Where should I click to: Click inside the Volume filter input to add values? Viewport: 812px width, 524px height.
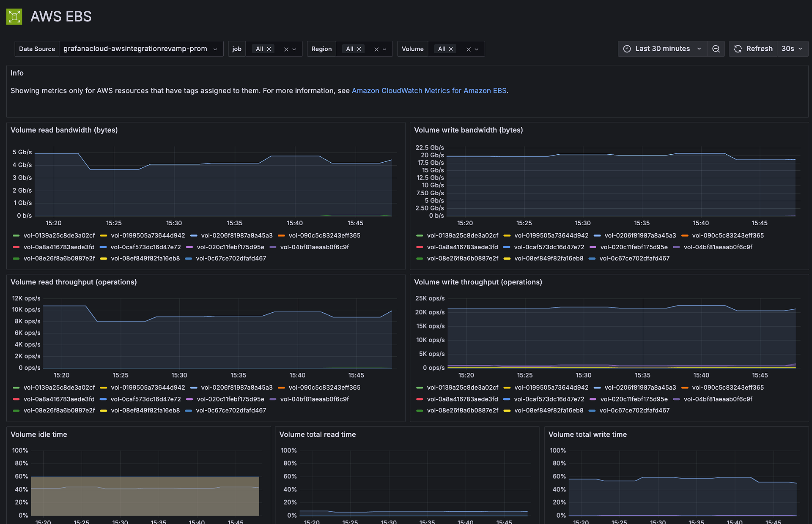(x=461, y=49)
